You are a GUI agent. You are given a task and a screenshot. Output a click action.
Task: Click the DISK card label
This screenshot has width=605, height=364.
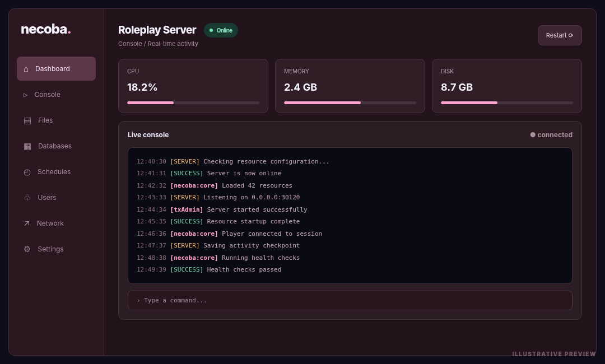click(447, 71)
